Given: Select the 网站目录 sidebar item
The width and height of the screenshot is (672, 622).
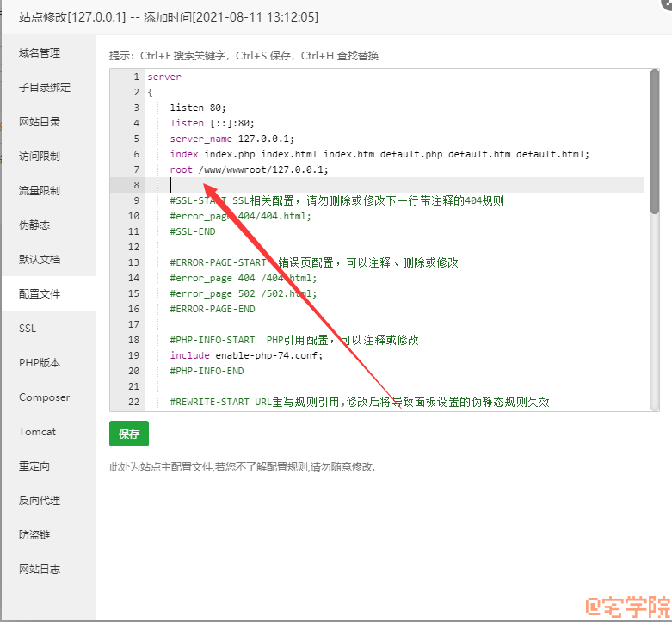Looking at the screenshot, I should (x=40, y=122).
